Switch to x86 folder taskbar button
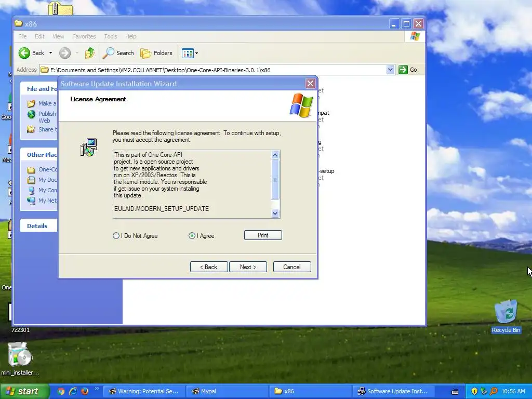Viewport: 532px width, 399px height. pos(310,391)
